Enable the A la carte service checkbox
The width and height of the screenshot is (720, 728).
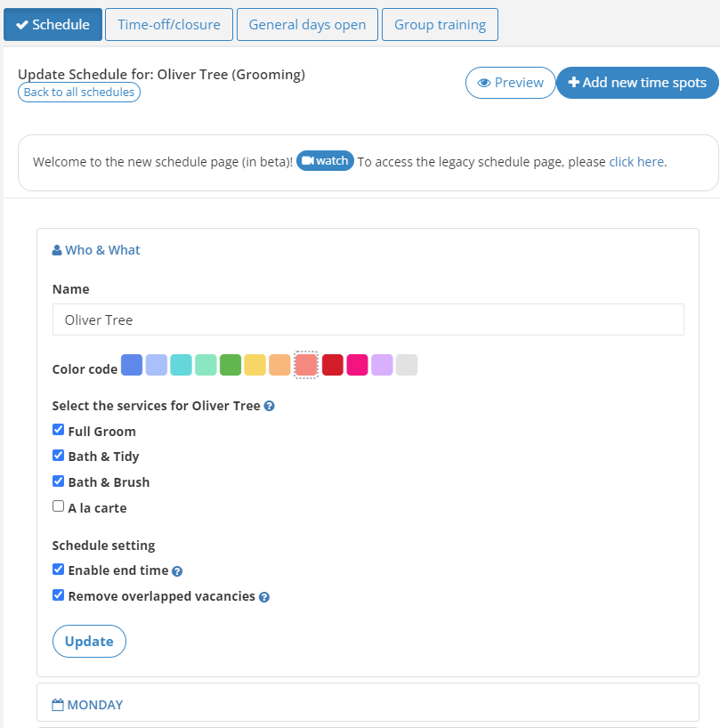coord(58,506)
